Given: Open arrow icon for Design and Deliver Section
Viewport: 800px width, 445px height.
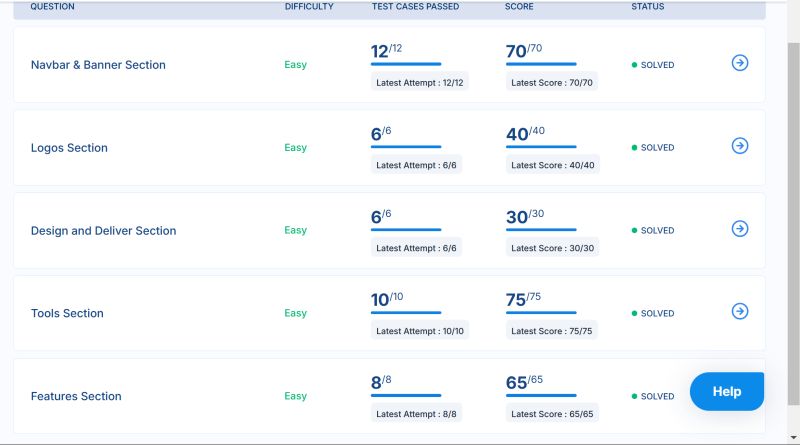Looking at the screenshot, I should point(740,229).
